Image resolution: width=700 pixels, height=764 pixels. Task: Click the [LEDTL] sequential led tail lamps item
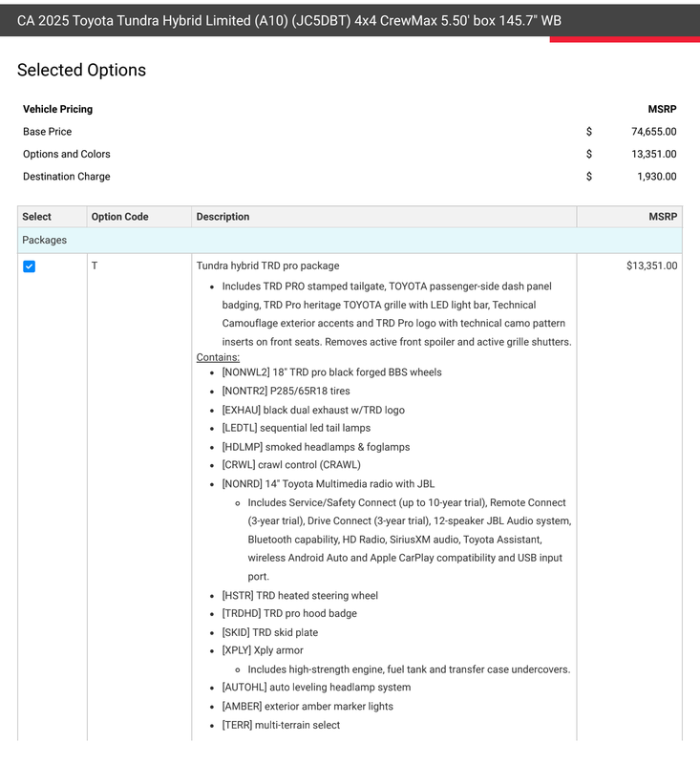coord(296,428)
